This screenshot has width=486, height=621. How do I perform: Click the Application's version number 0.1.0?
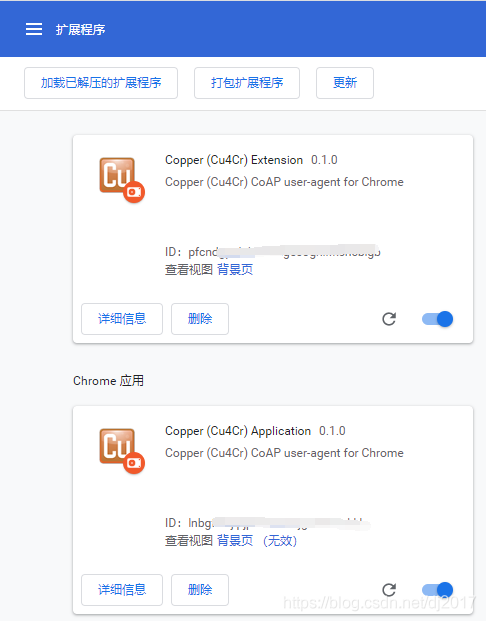332,431
